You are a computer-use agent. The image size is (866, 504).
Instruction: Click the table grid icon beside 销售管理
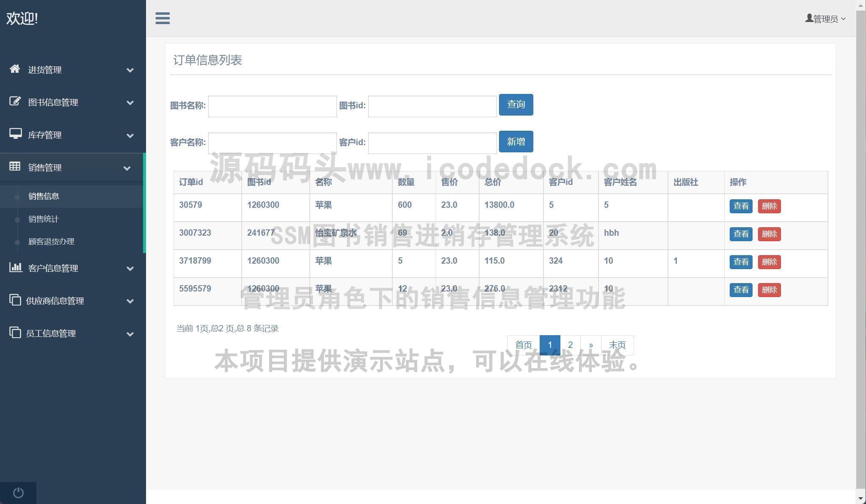click(15, 167)
